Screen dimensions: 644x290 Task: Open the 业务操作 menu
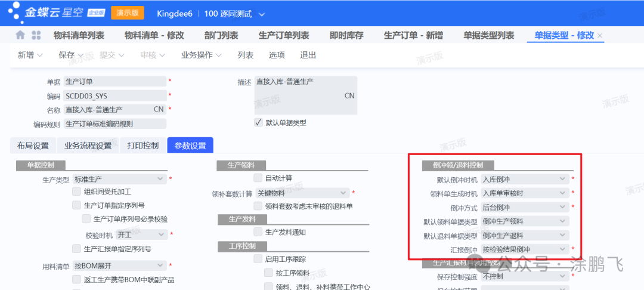pyautogui.click(x=201, y=55)
